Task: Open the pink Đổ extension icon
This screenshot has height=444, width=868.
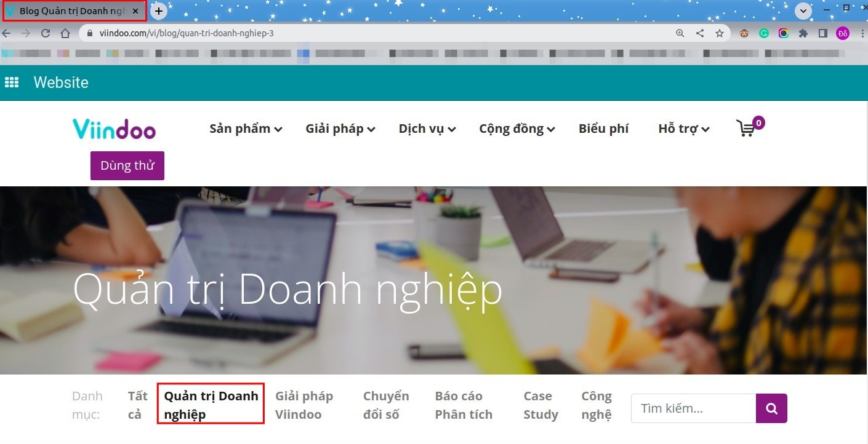Action: point(843,33)
